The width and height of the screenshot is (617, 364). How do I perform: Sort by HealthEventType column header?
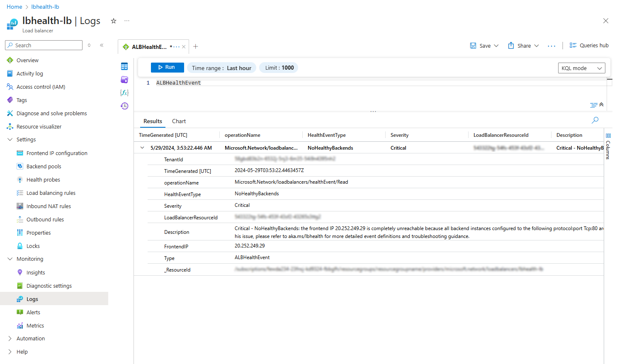point(326,135)
